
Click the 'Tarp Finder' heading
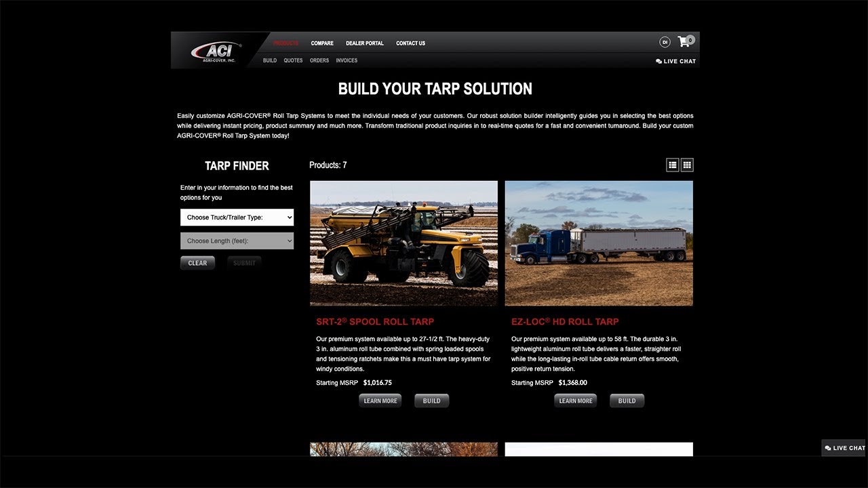click(237, 165)
